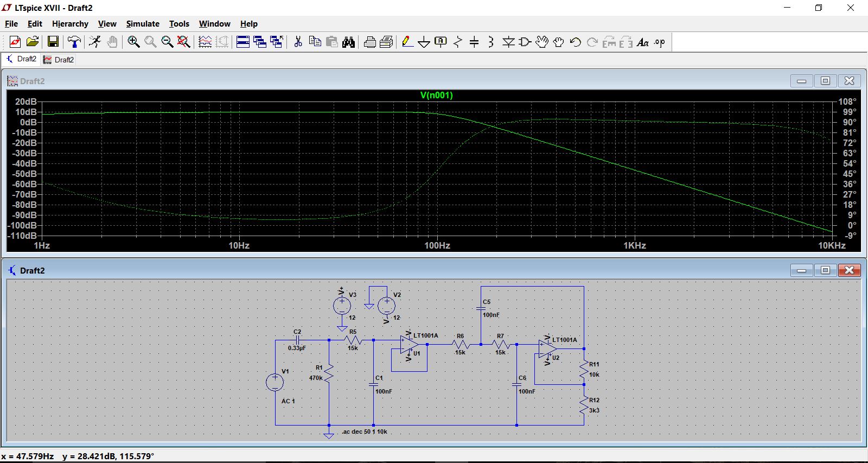The image size is (868, 463).
Task: Click the 108° phase axis label
Action: 847,102
